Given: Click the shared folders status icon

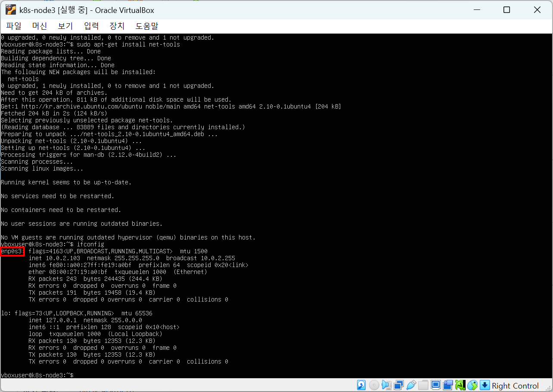Looking at the screenshot, I should click(423, 385).
